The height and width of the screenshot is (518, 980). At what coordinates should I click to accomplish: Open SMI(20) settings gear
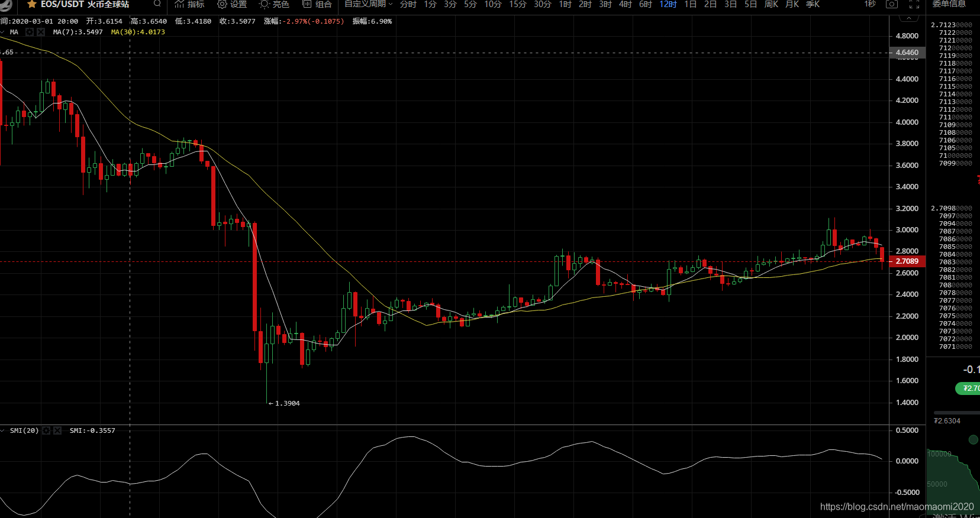pos(46,430)
